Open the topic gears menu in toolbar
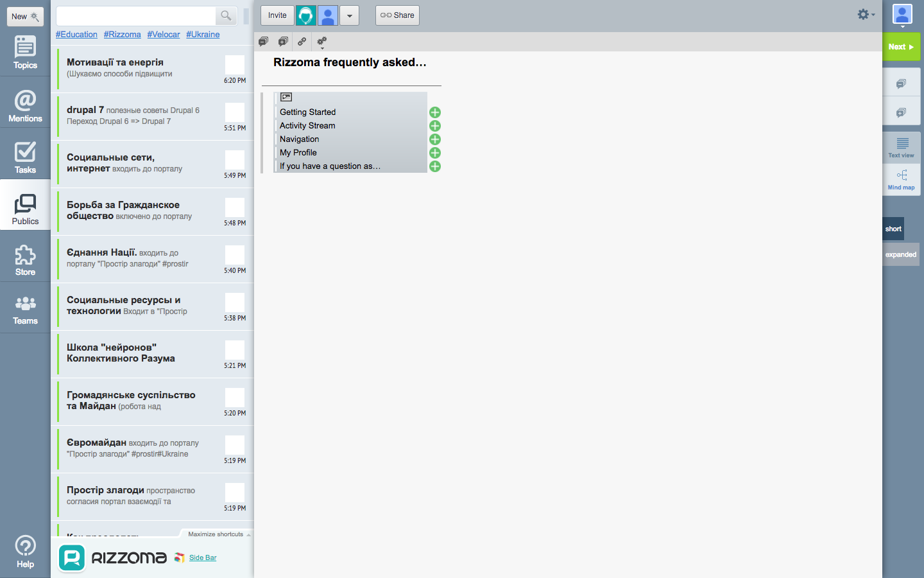Viewport: 924px width, 578px height. pos(322,42)
